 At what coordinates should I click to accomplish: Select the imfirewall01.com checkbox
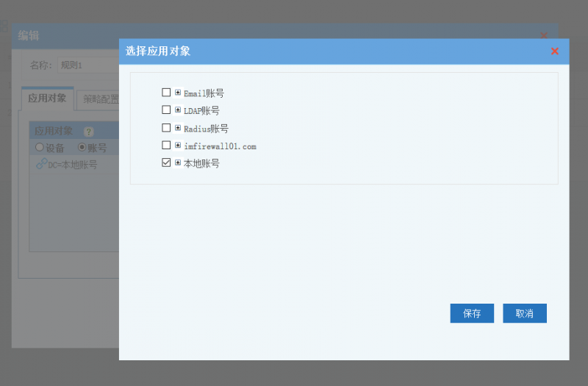[166, 146]
